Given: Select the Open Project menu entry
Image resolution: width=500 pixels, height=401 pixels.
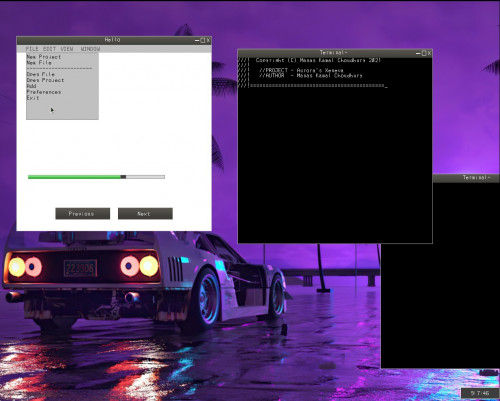Looking at the screenshot, I should (45, 80).
